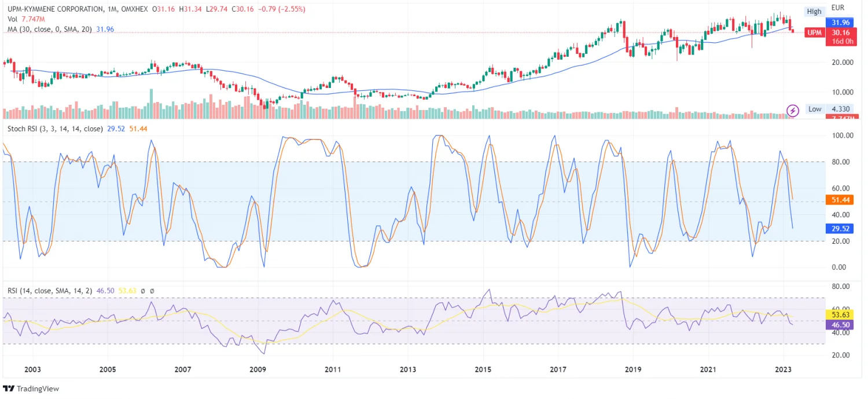Click the yellow 53.63 RSI value tag
The image size is (868, 399).
pos(840,314)
